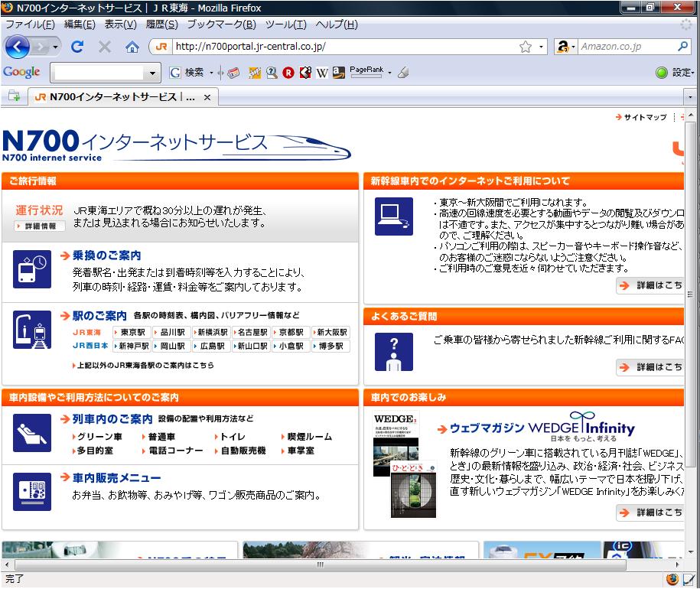Open the ヘルプ menu

click(x=337, y=24)
